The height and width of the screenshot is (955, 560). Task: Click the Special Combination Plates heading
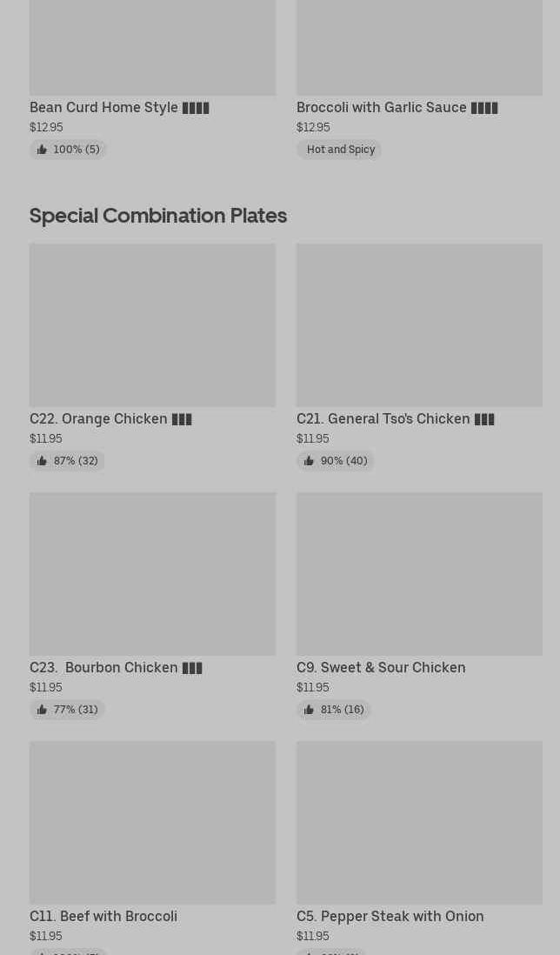(x=158, y=215)
